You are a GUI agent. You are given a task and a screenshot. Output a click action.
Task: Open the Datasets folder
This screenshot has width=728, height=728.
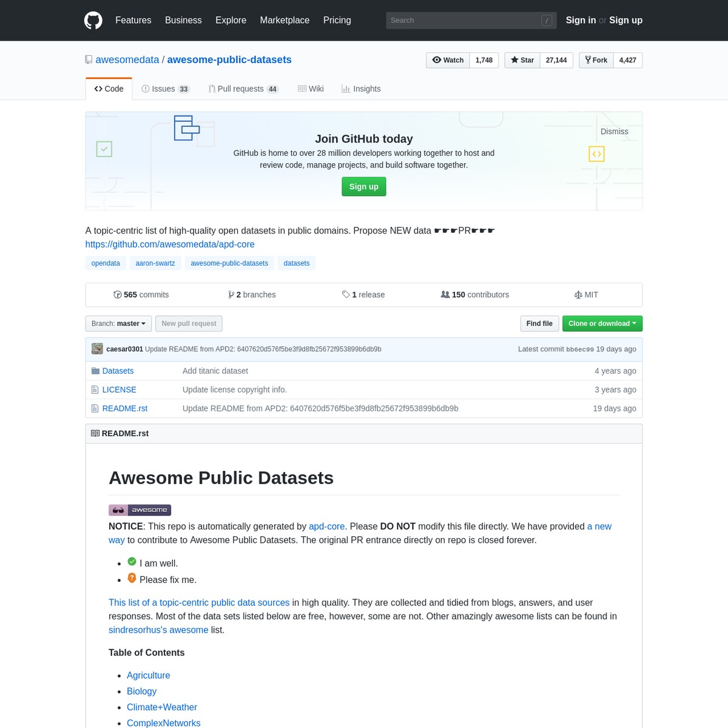(118, 371)
